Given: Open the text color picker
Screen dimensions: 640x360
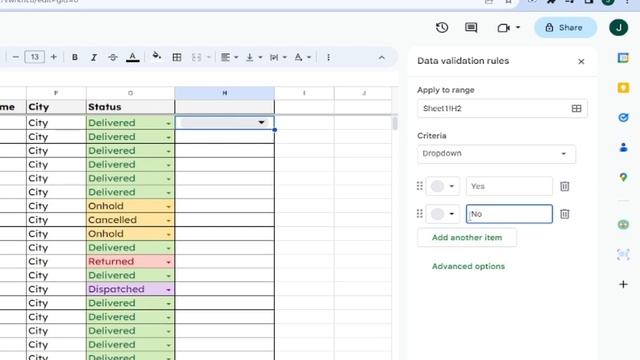Looking at the screenshot, I should click(x=133, y=57).
